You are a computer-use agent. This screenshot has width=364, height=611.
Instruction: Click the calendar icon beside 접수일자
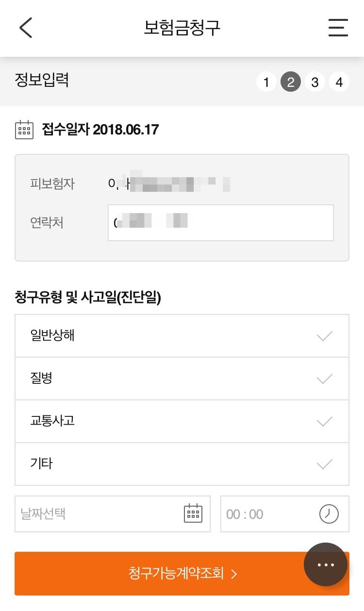click(x=24, y=130)
